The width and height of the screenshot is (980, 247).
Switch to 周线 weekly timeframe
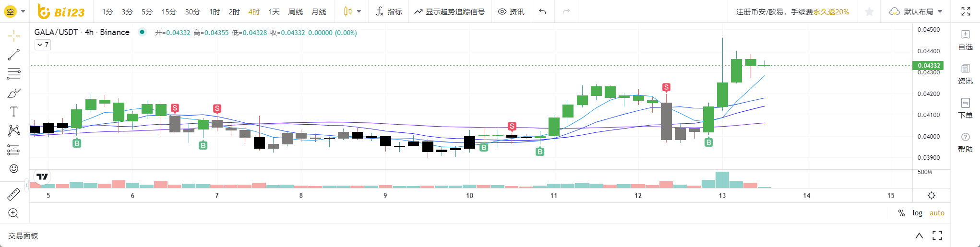296,12
